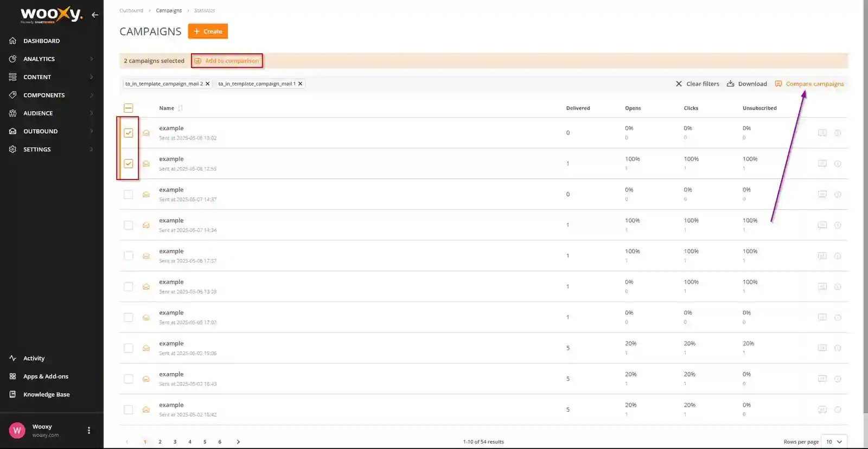Open statistics icon for the 13:02 campaign
The width and height of the screenshot is (868, 449).
(822, 133)
